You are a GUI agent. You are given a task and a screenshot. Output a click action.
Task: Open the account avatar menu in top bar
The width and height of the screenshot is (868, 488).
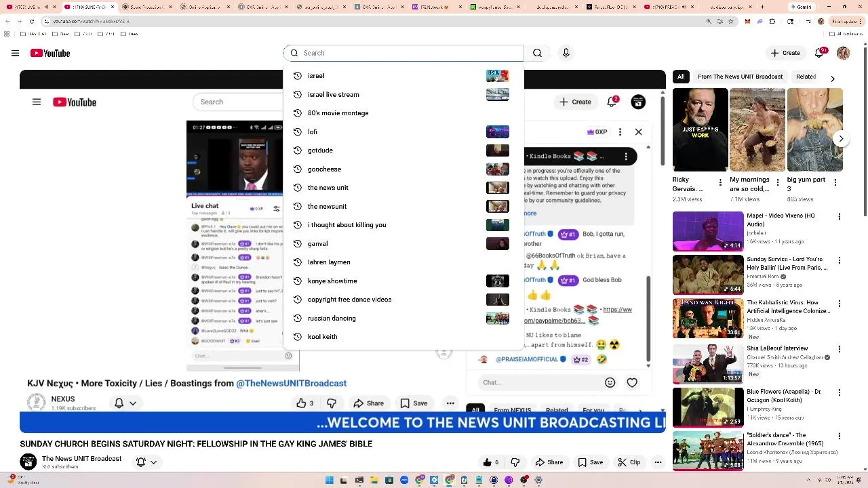(843, 53)
